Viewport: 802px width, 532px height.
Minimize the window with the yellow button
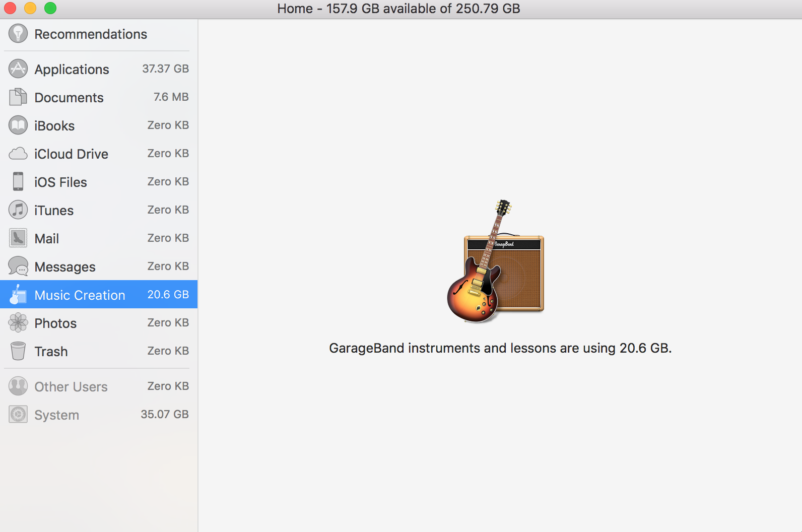click(x=30, y=8)
